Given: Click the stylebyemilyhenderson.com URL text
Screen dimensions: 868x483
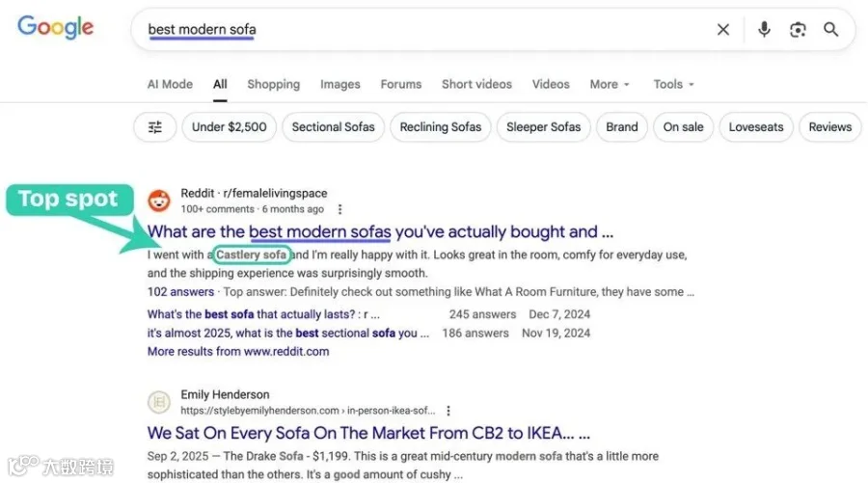Looking at the screenshot, I should 308,411.
